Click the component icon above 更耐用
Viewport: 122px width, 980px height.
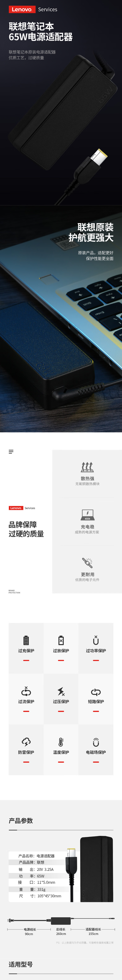[87, 563]
